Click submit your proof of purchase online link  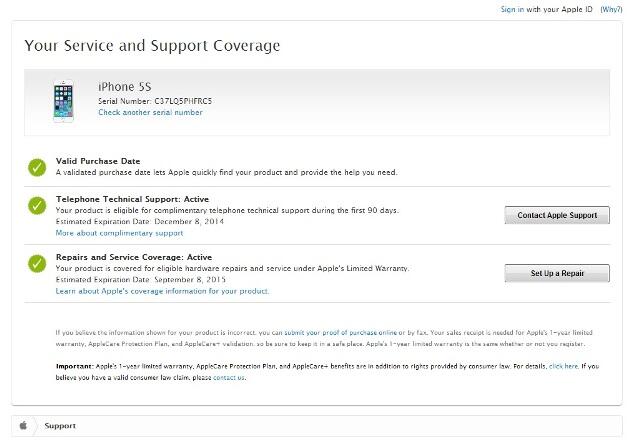(x=340, y=333)
